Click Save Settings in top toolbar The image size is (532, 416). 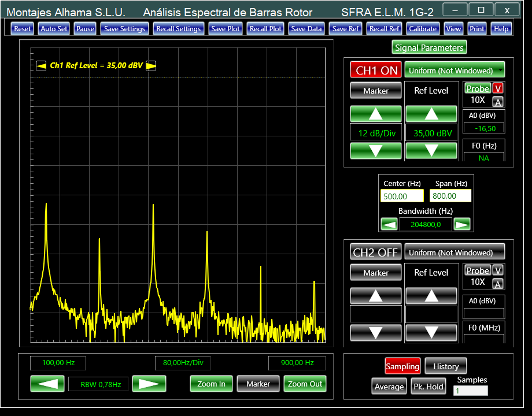tap(124, 28)
